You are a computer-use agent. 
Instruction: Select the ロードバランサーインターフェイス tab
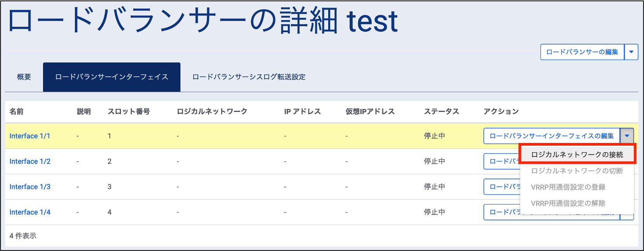112,77
